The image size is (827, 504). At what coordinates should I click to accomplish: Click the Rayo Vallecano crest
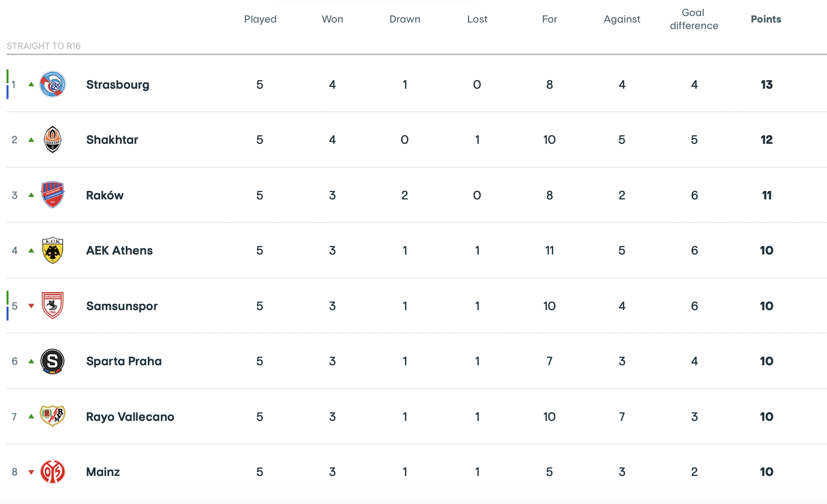[x=53, y=416]
